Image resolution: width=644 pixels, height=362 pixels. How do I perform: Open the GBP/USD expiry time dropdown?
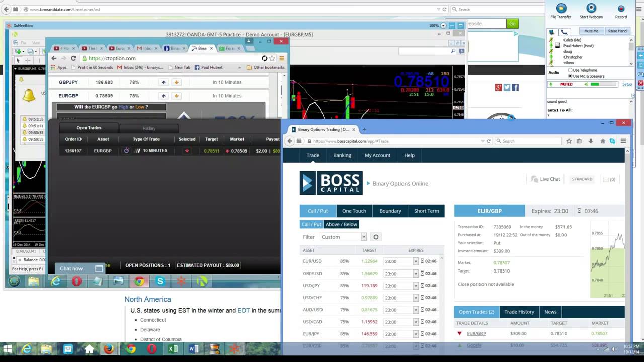(401, 274)
